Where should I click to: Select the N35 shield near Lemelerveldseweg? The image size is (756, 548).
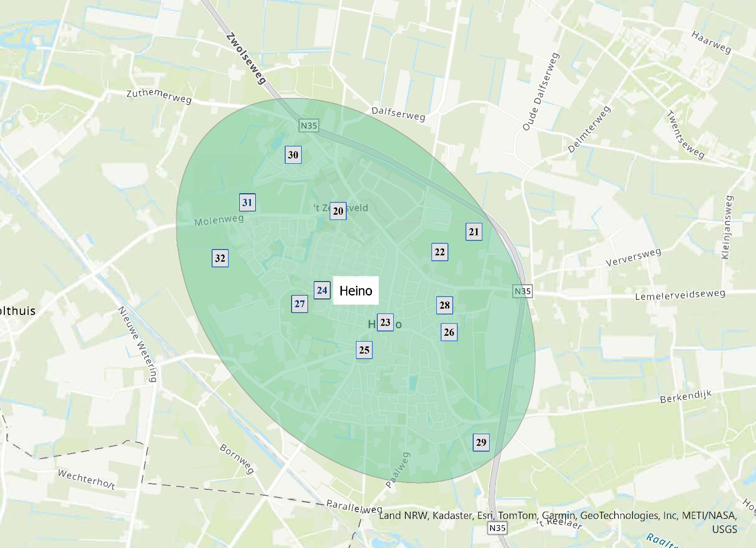coord(523,291)
